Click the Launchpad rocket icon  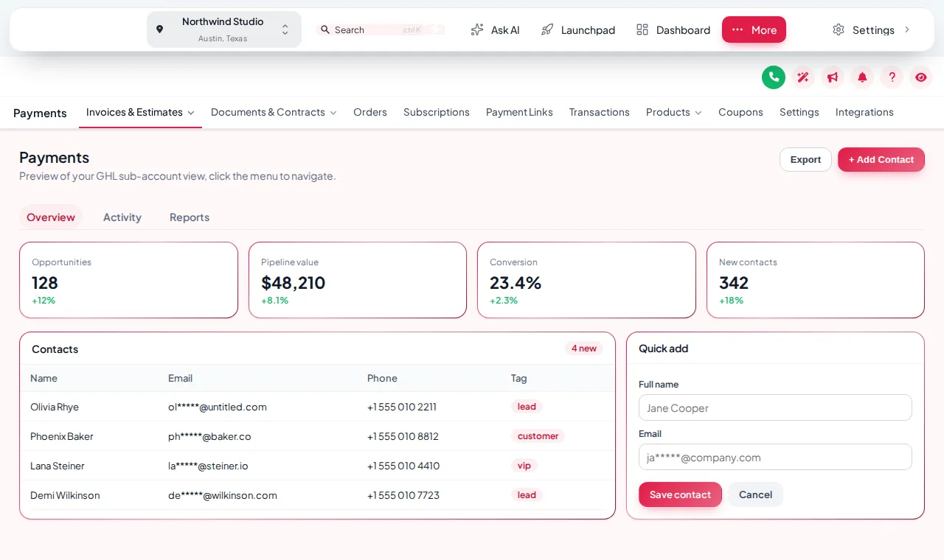547,29
